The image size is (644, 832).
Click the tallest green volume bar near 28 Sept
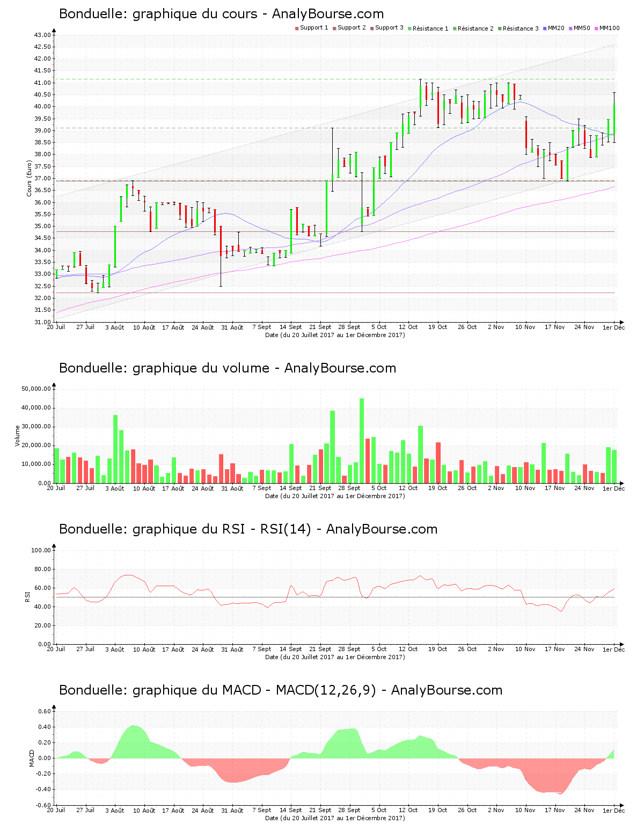(x=362, y=441)
